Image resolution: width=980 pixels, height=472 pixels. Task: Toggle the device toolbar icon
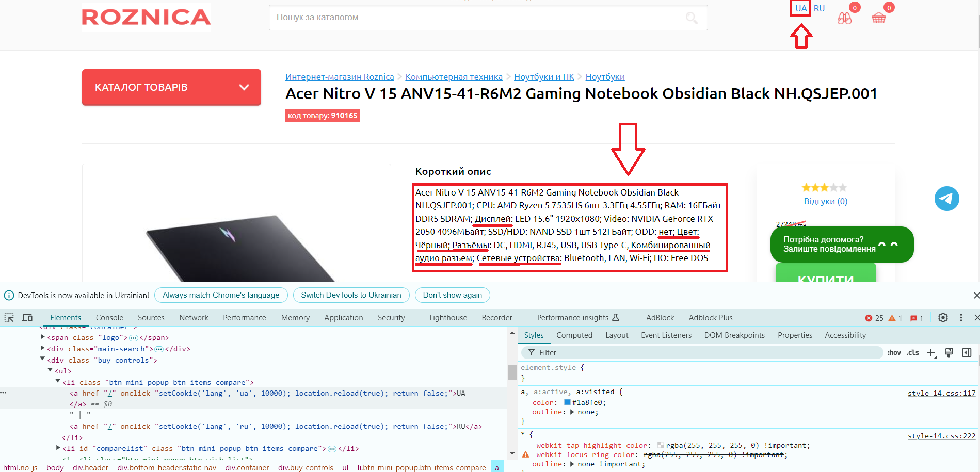pyautogui.click(x=27, y=318)
